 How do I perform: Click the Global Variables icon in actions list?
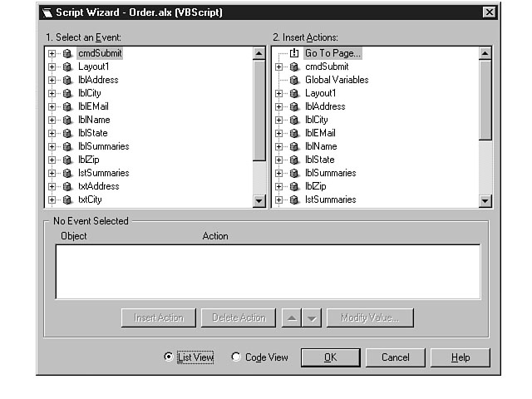(x=293, y=80)
